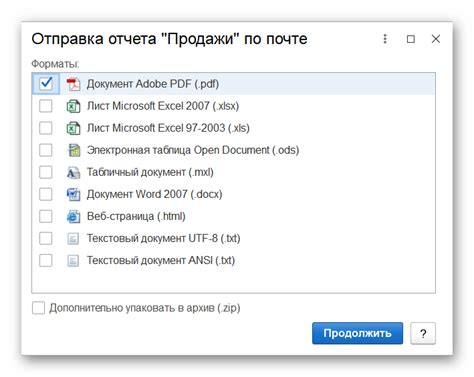Click the Excel 2007 xlsx file icon
The image size is (474, 377).
(x=73, y=106)
